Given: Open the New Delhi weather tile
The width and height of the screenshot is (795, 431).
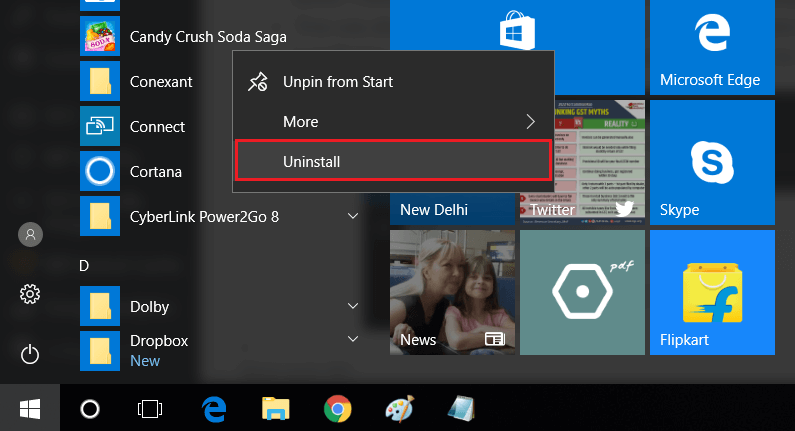Looking at the screenshot, I should coord(452,209).
